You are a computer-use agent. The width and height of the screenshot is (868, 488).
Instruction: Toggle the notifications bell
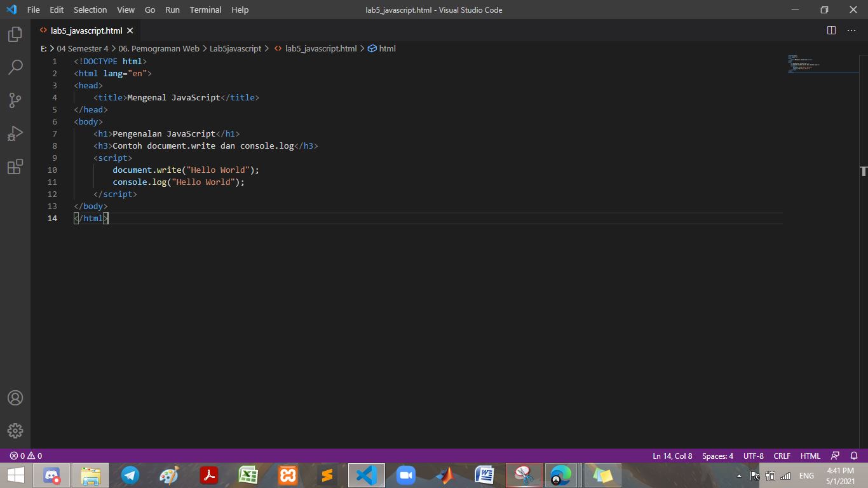coord(854,456)
